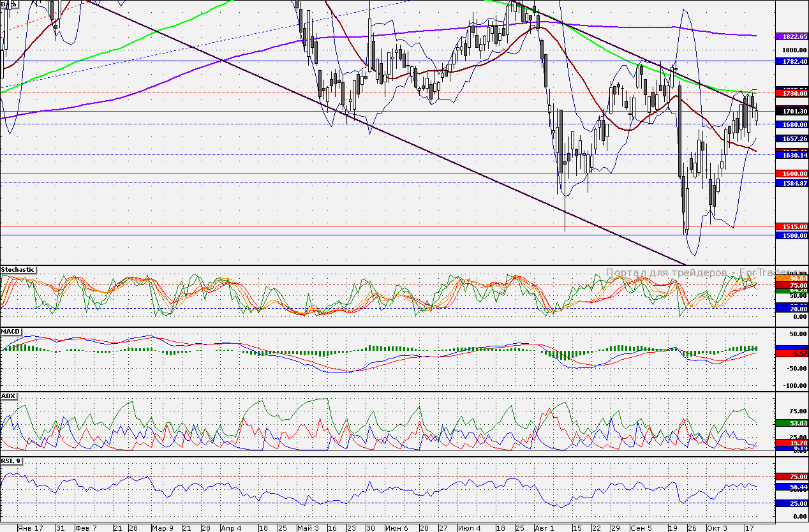Screen dimensions: 809x532
Task: Select the red 1600.00 level tag
Action: click(x=791, y=174)
